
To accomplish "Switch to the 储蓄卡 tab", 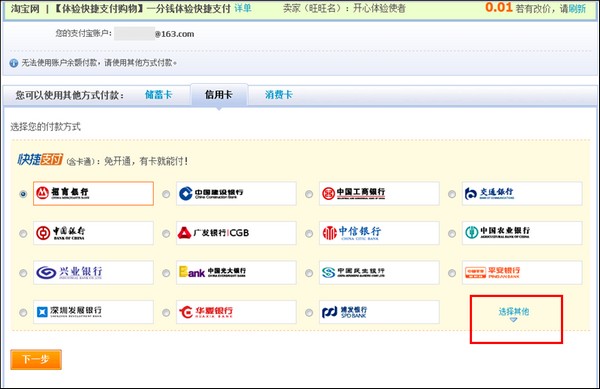I will pos(158,94).
